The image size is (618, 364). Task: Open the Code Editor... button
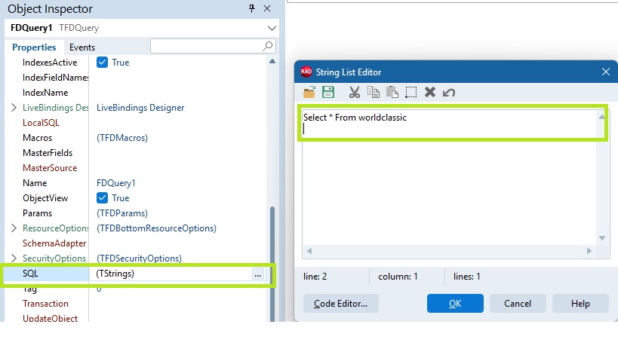pyautogui.click(x=341, y=304)
